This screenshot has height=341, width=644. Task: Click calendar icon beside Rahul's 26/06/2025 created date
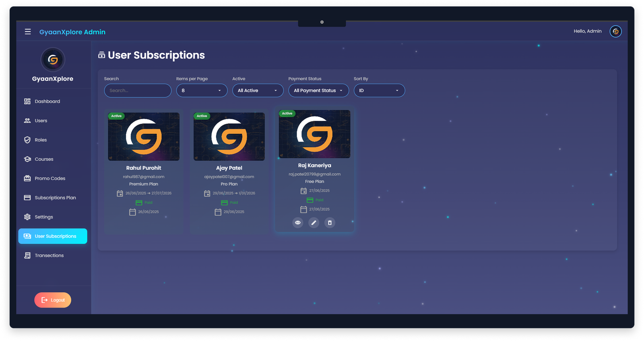tap(132, 212)
